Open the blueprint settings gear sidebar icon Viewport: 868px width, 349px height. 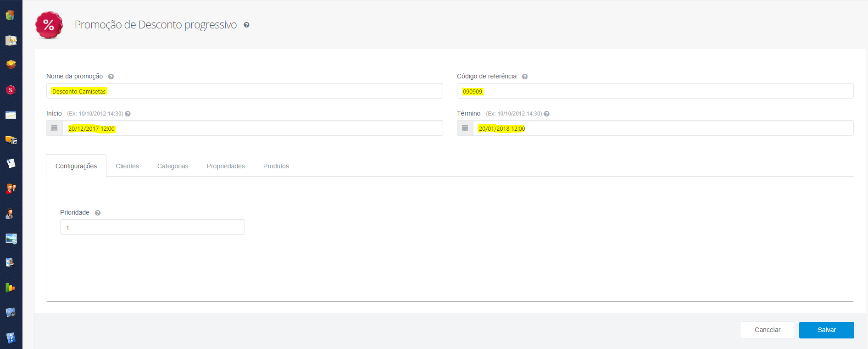(11, 313)
